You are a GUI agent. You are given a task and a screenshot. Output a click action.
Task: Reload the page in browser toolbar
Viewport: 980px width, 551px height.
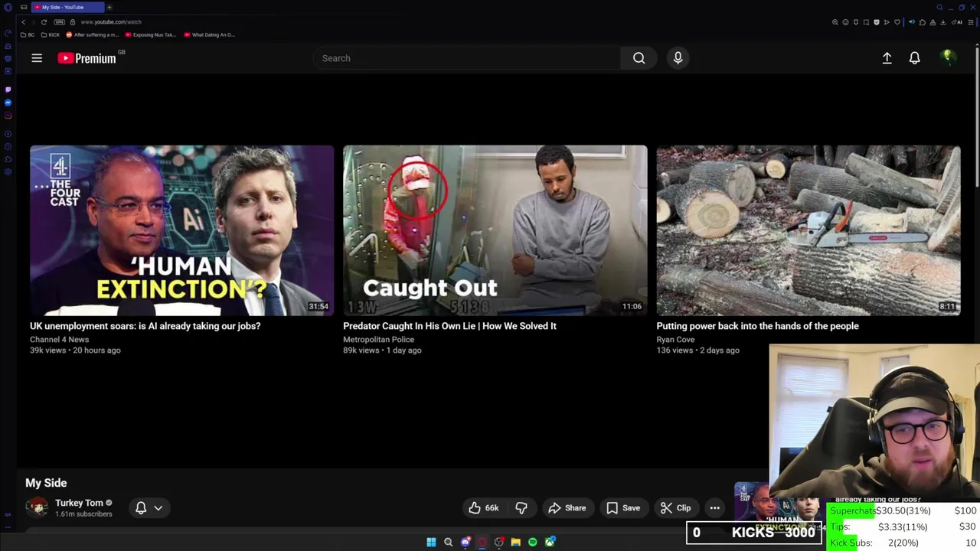[x=44, y=22]
